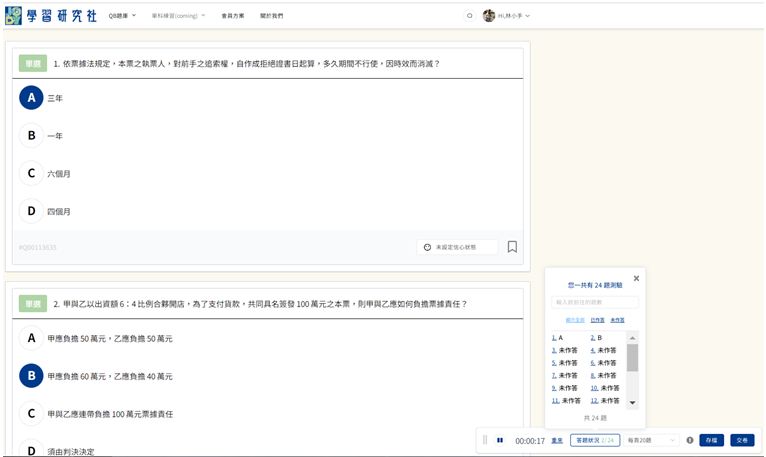The height and width of the screenshot is (457, 766).
Task: Click the question number input field
Action: point(595,302)
